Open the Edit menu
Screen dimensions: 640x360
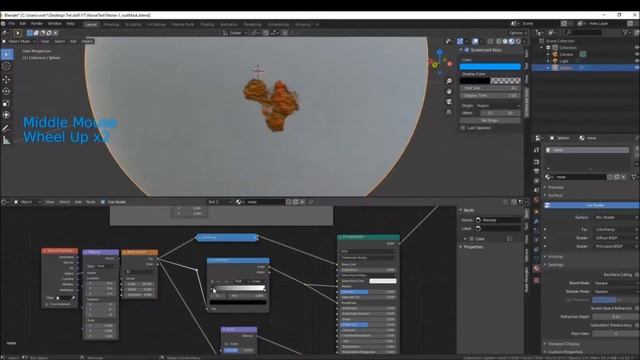pos(23,24)
